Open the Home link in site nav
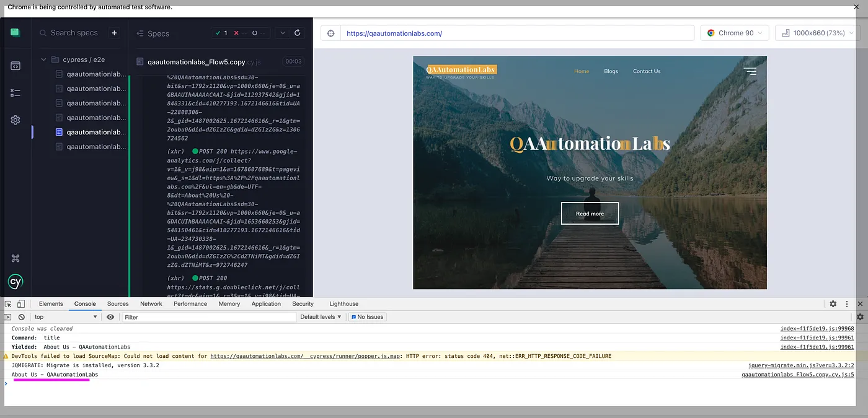This screenshot has height=418, width=868. pyautogui.click(x=582, y=71)
